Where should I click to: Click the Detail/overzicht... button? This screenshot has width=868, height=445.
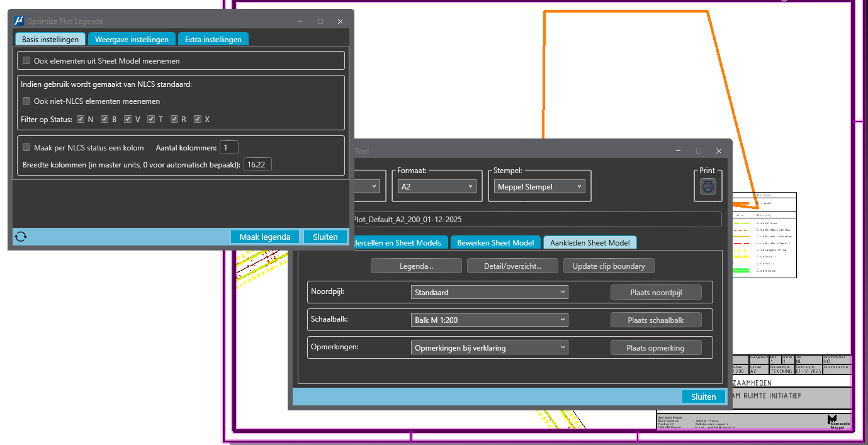[x=512, y=266]
